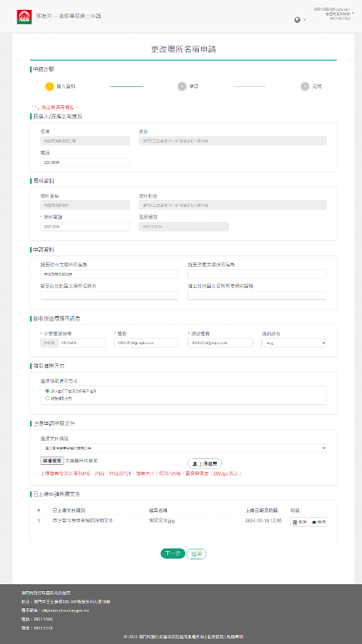Click the yellow step 1 circle
362x644 pixels.
click(49, 87)
